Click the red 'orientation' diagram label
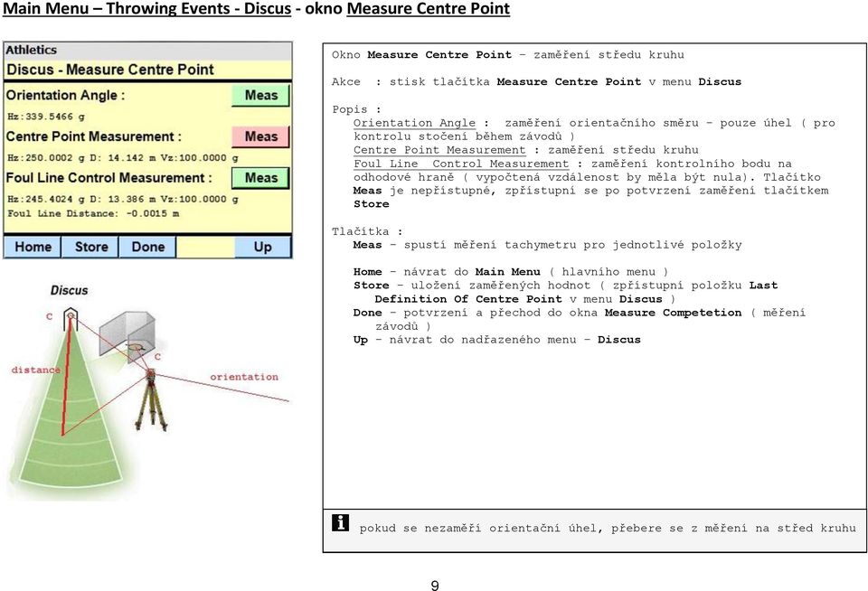868x591 pixels. coord(244,377)
